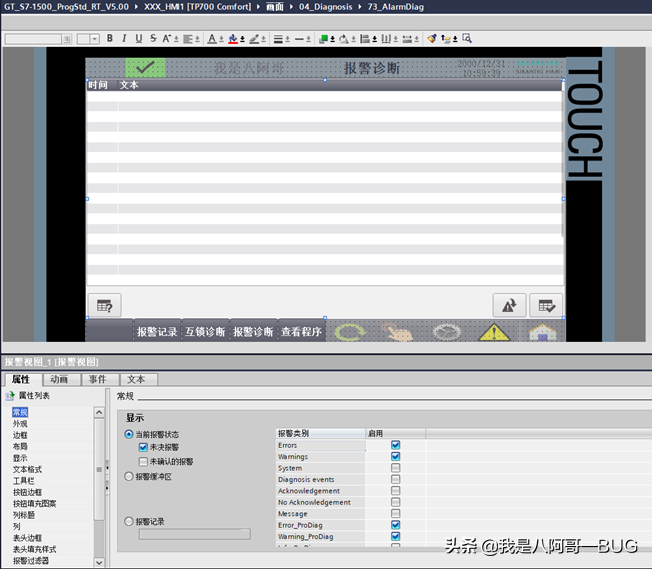Select 外观 in the property list
This screenshot has width=652, height=569.
click(20, 424)
